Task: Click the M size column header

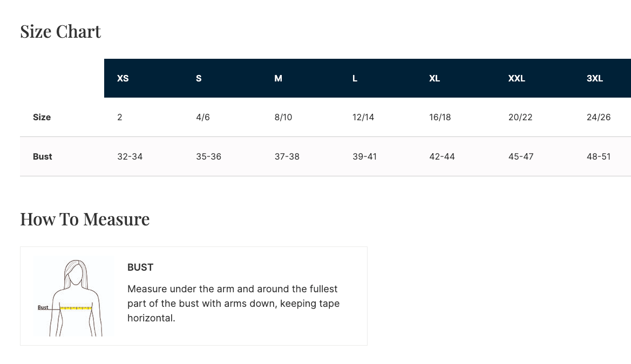Action: tap(278, 78)
